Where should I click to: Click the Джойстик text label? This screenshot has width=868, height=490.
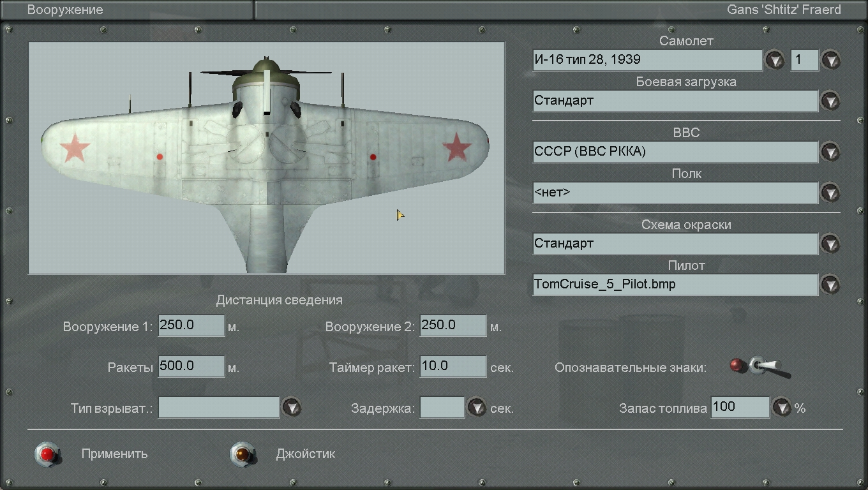(305, 454)
